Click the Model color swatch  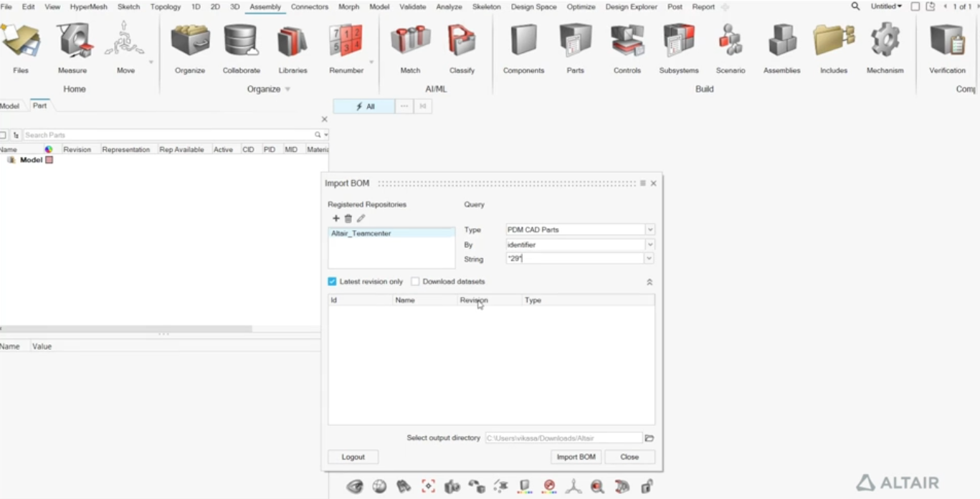49,160
